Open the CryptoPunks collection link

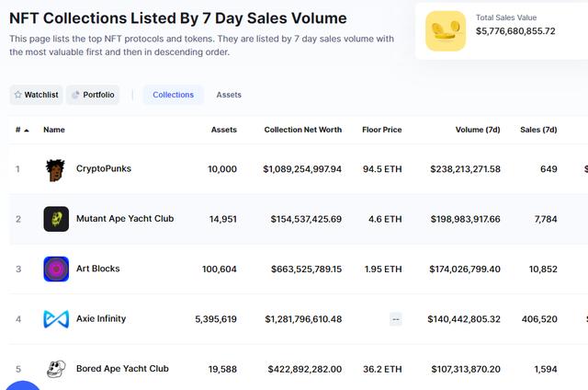(105, 169)
